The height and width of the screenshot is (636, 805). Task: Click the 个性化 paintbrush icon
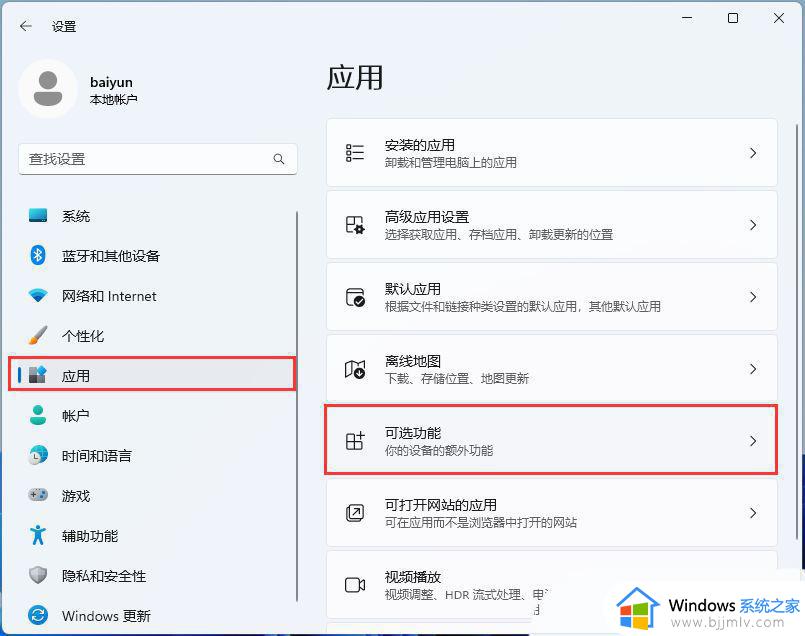(38, 335)
